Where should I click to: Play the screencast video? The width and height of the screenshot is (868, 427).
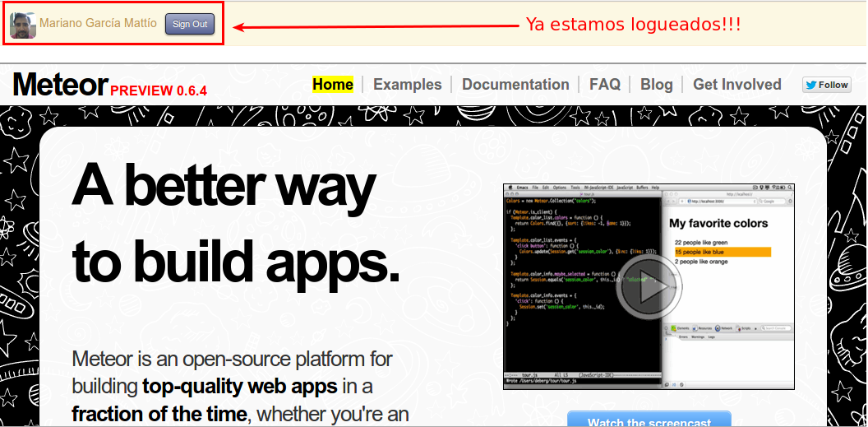pos(649,287)
